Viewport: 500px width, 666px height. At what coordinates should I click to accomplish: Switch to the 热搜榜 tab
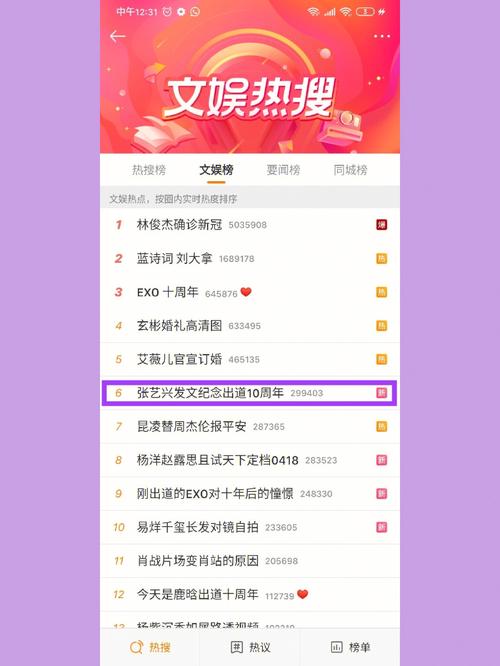click(149, 170)
